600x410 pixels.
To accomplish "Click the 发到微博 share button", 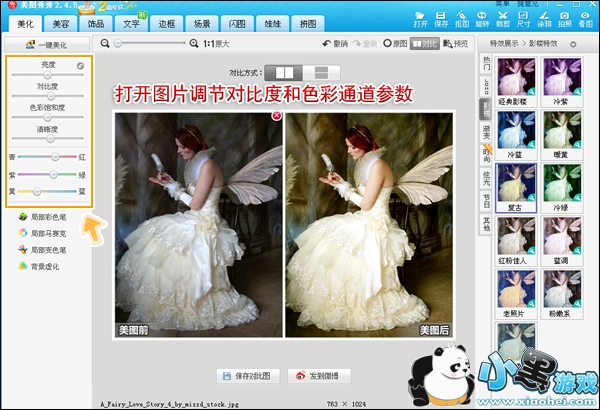I will (x=319, y=376).
